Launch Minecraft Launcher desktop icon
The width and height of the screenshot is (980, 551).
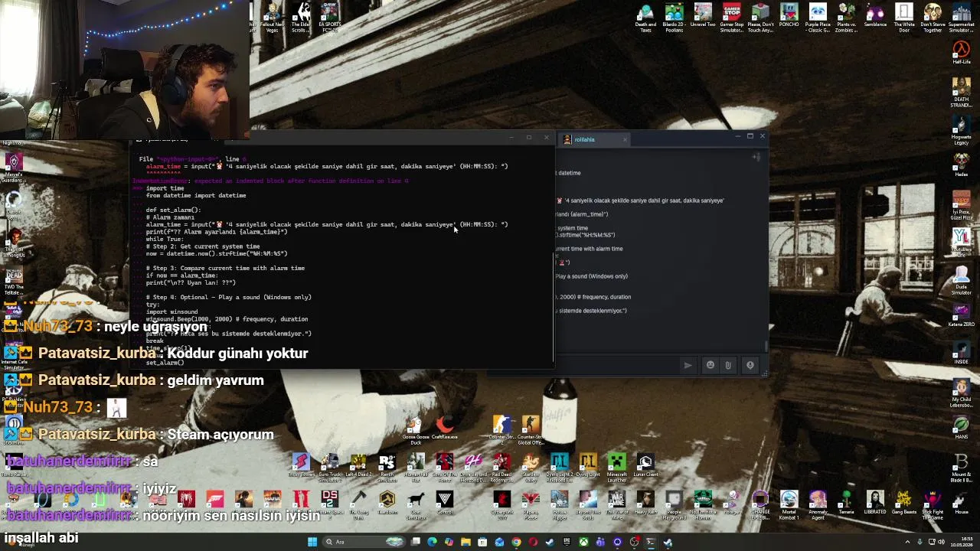pos(616,466)
